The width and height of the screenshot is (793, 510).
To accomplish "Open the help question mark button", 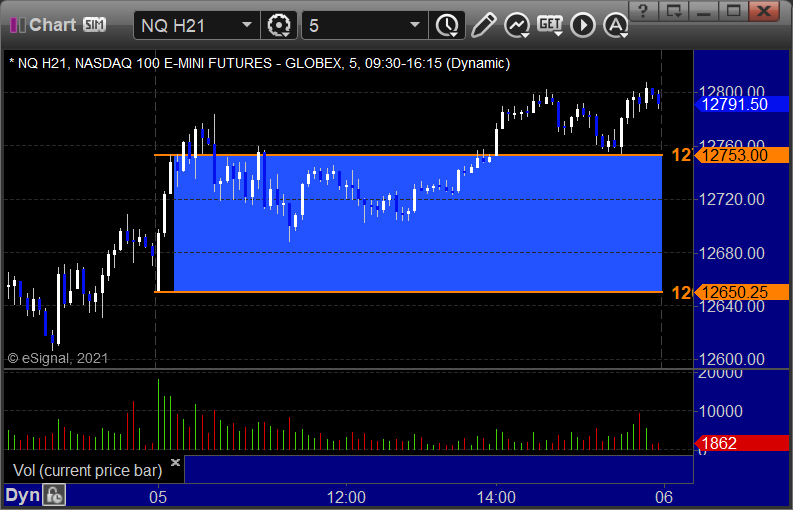I will pyautogui.click(x=643, y=10).
